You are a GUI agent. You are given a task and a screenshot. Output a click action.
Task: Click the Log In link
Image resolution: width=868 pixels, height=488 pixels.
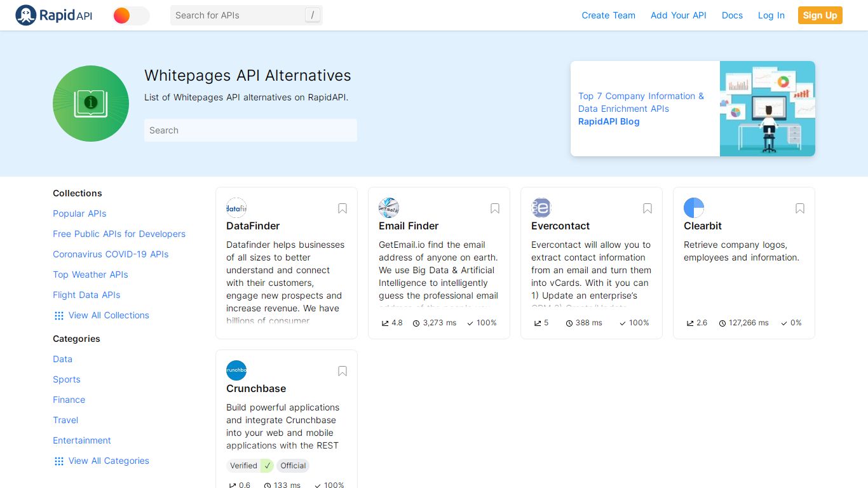coord(771,15)
